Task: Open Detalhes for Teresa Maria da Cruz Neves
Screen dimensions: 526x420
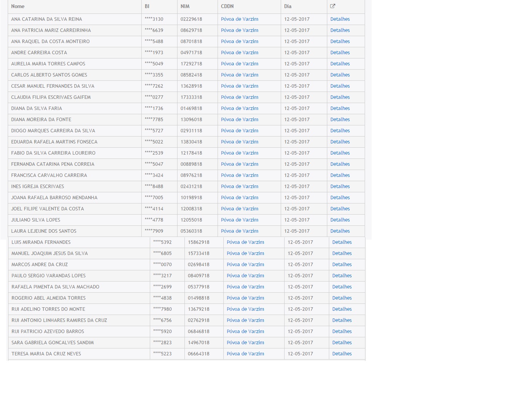Action: (x=342, y=354)
